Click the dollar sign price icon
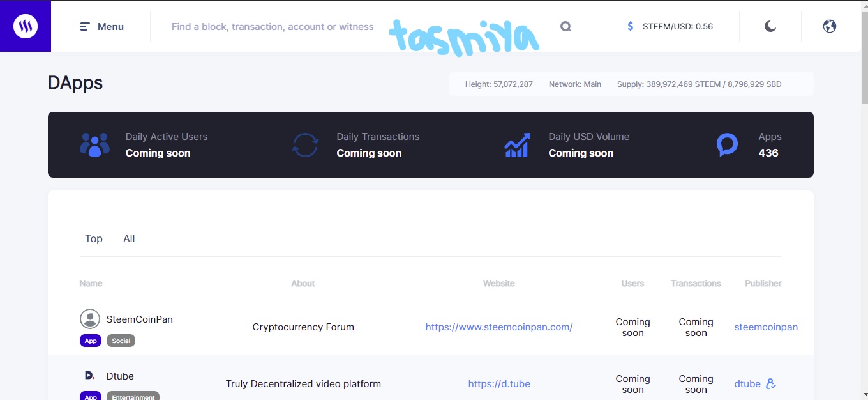Image resolution: width=868 pixels, height=400 pixels. (x=630, y=26)
